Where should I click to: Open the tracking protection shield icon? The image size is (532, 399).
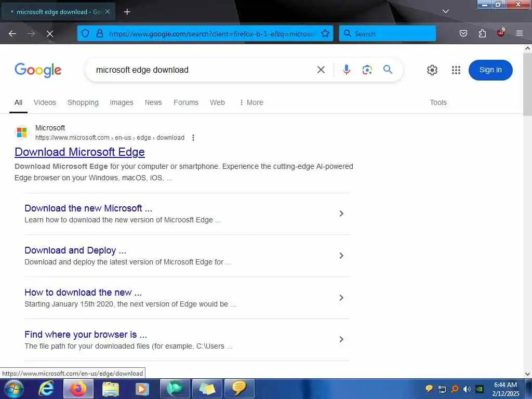(85, 33)
